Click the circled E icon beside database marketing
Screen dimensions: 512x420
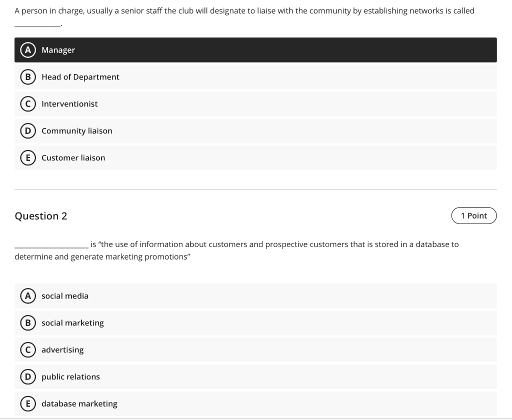(x=27, y=403)
